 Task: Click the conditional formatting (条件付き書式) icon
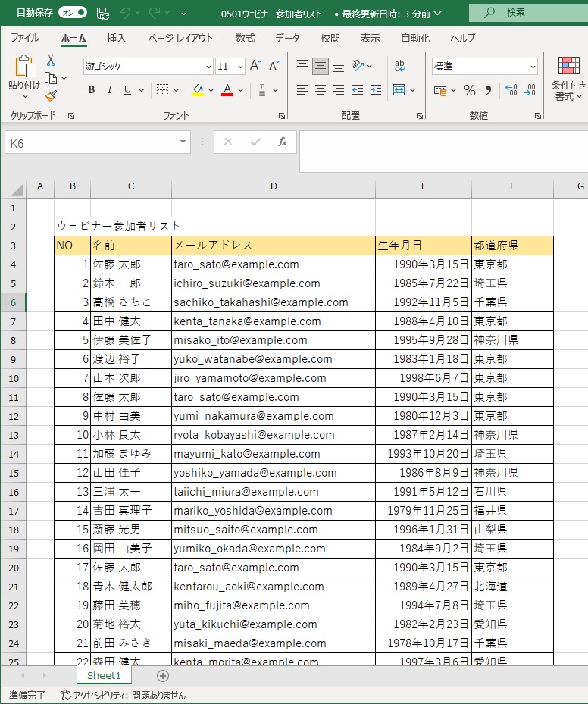point(569,65)
